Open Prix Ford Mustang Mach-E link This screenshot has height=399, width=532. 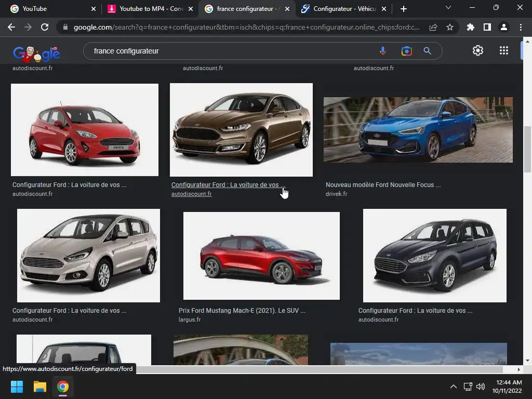pos(242,311)
